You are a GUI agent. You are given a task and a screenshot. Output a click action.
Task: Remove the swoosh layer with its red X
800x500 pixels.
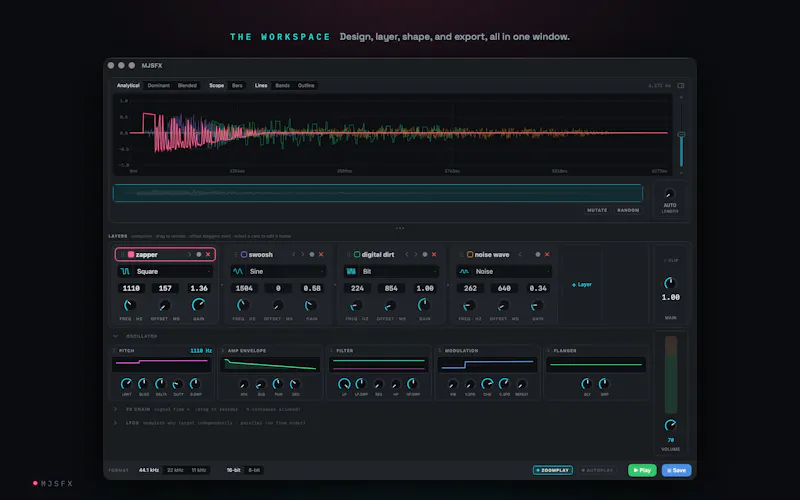pos(321,255)
